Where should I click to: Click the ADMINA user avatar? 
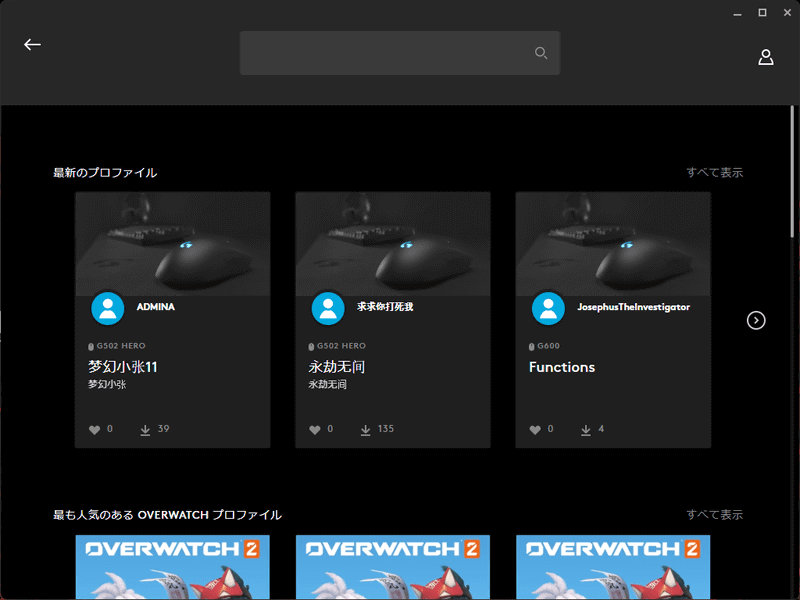point(108,308)
